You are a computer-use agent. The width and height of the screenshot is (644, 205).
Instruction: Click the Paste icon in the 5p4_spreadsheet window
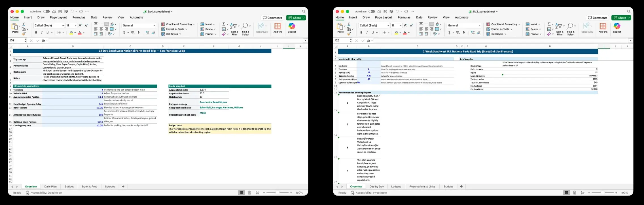click(x=15, y=28)
